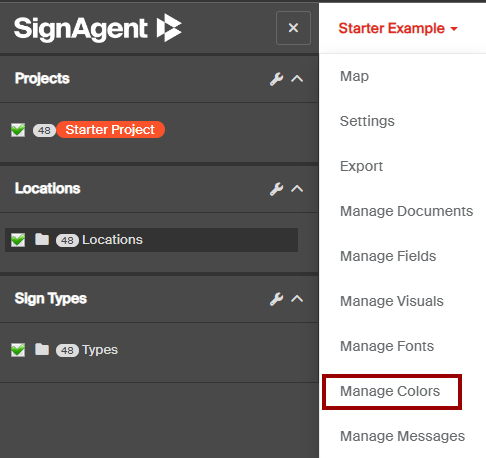Click the Types folder icon

(42, 349)
